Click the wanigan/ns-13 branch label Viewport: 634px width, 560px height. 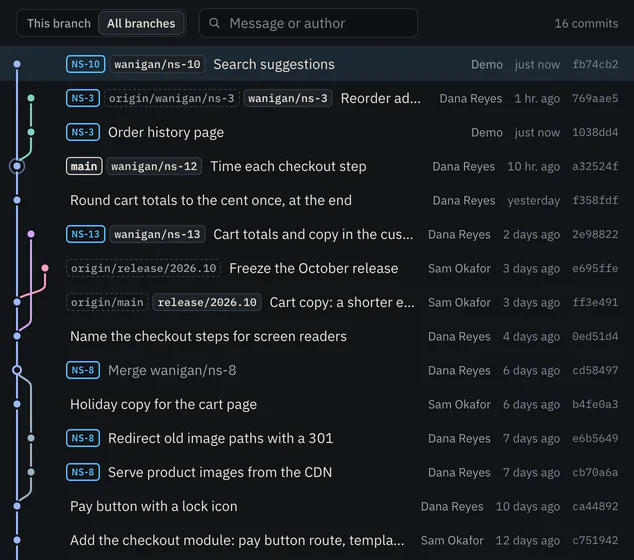pyautogui.click(x=157, y=234)
